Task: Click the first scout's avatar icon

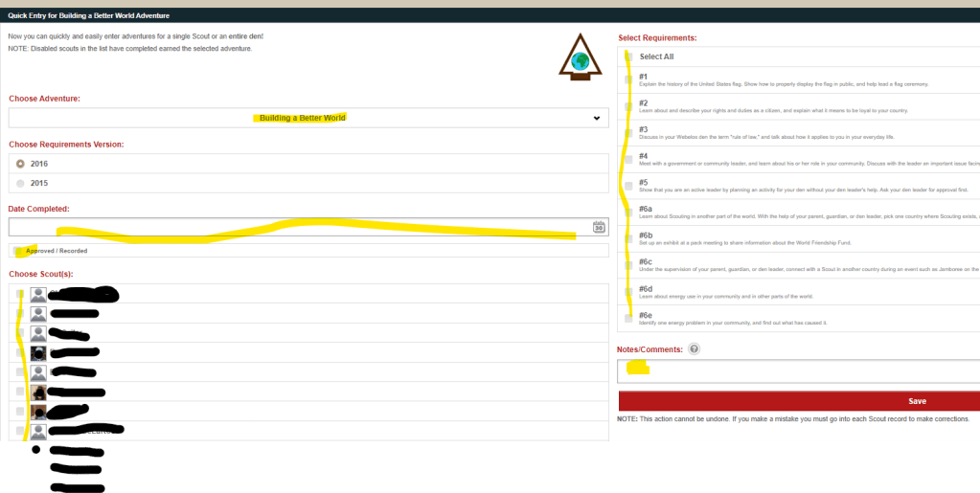Action: 38,294
